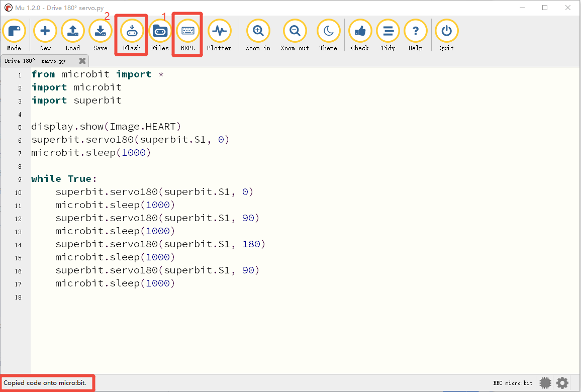Click the BBC micro:bit mode label
The width and height of the screenshot is (581, 392).
coord(513,383)
